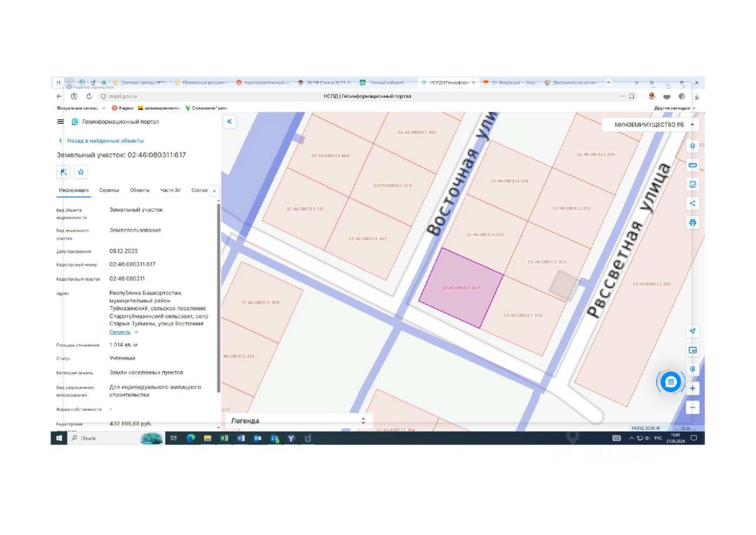
Task: Open the Яндекс bookmark
Action: click(x=123, y=108)
